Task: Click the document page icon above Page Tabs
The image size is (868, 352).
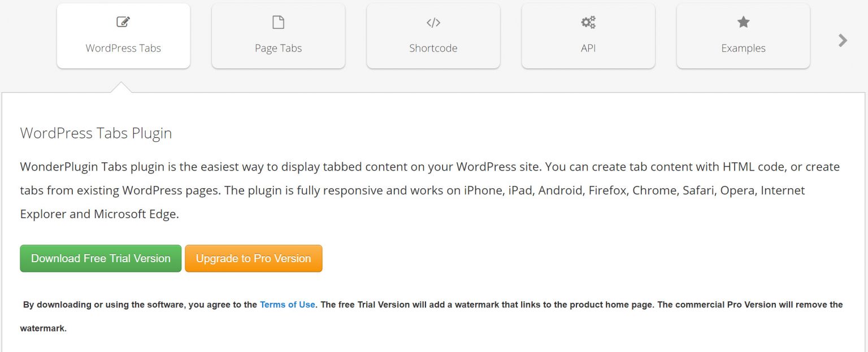Action: pyautogui.click(x=278, y=23)
